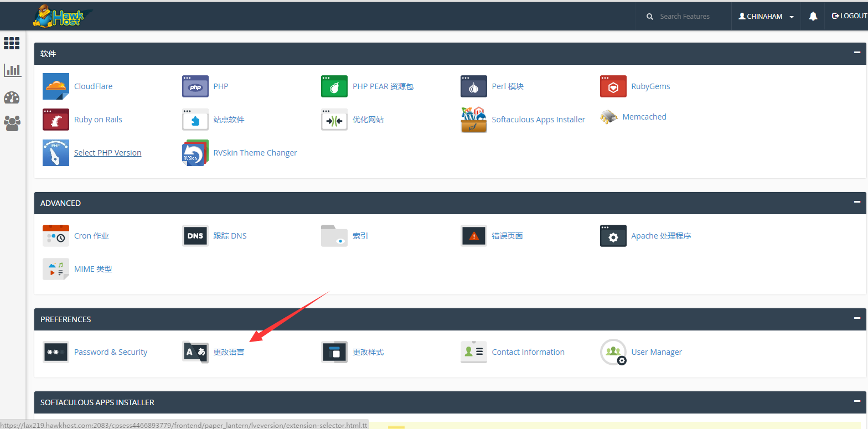Collapse the PREFERENCES section
The height and width of the screenshot is (429, 868).
click(857, 319)
